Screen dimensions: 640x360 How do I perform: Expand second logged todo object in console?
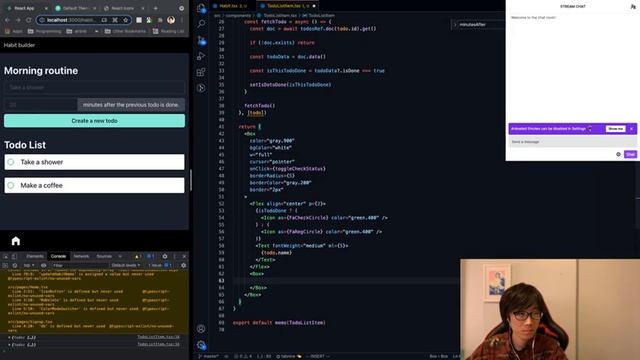[9, 344]
